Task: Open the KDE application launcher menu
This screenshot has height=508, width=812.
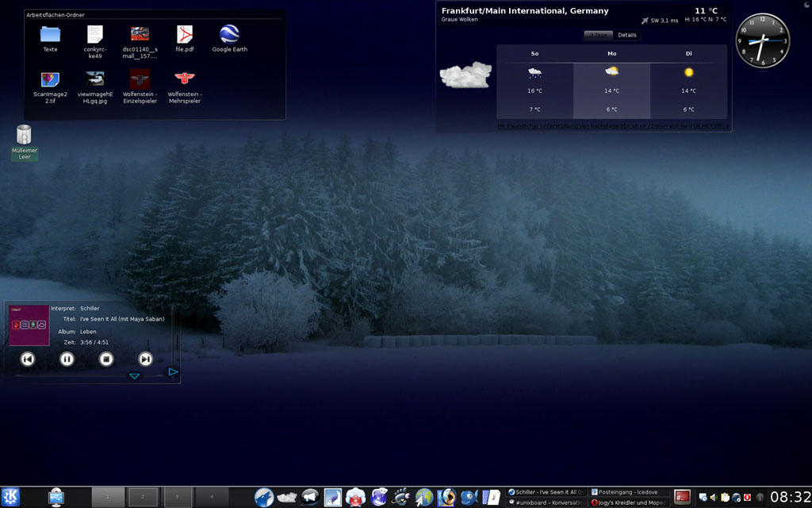Action: point(10,497)
